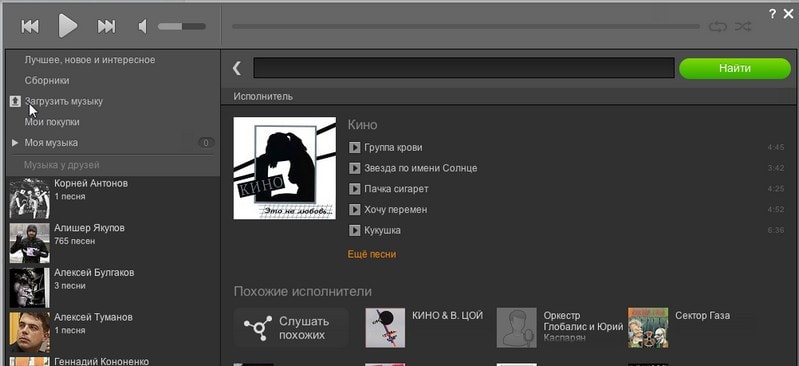The width and height of the screenshot is (799, 366).
Task: Click the 6:36 duration of Кукушка
Action: tap(776, 230)
